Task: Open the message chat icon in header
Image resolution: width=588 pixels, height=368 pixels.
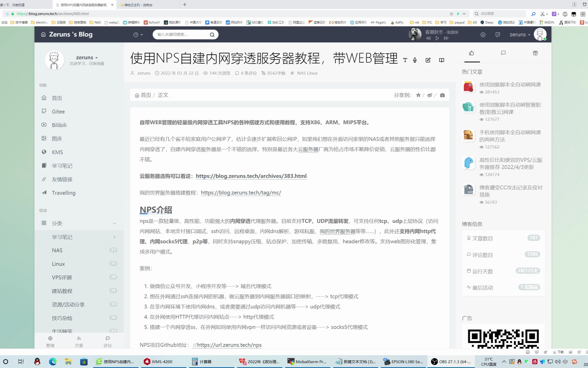Action: tap(498, 34)
